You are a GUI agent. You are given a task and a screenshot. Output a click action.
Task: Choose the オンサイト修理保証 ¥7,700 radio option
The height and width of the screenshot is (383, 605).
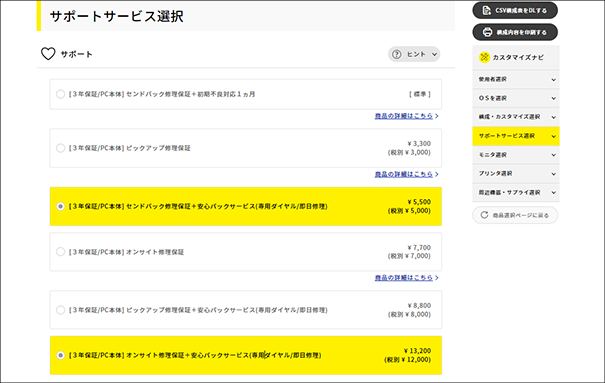(x=61, y=252)
